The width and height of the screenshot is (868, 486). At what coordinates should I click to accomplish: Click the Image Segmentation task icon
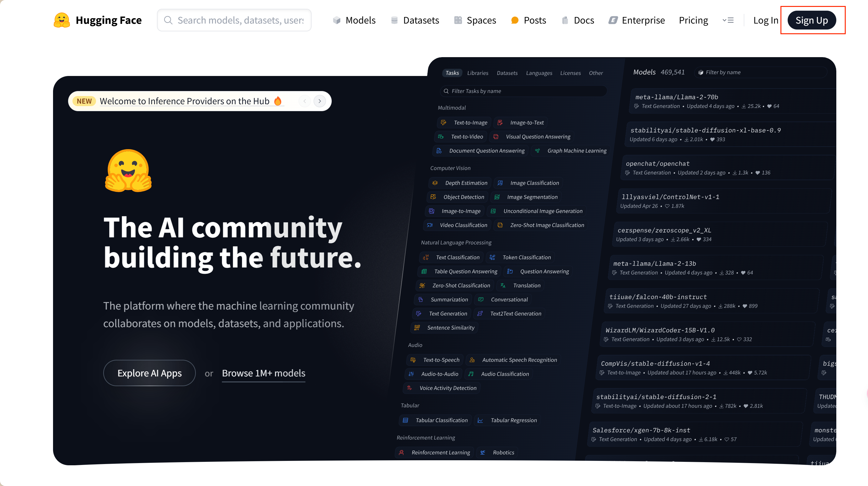coord(497,197)
